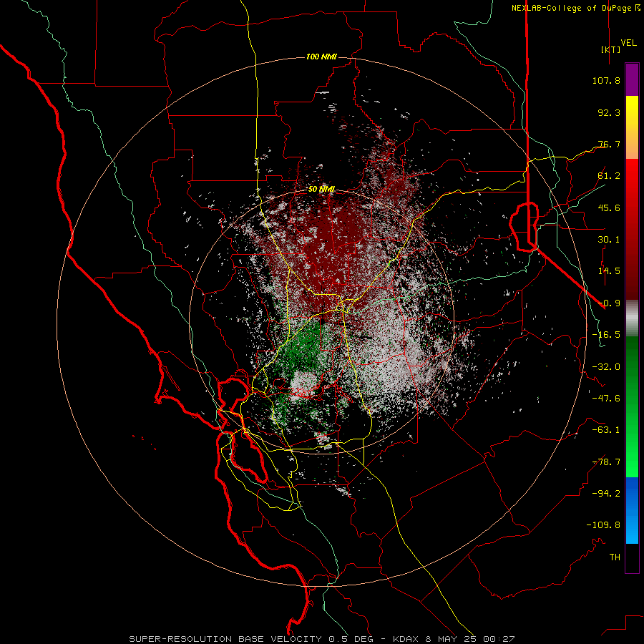The width and height of the screenshot is (644, 644).
Task: Click the 92.3 value on velocity scale
Action: [x=609, y=112]
